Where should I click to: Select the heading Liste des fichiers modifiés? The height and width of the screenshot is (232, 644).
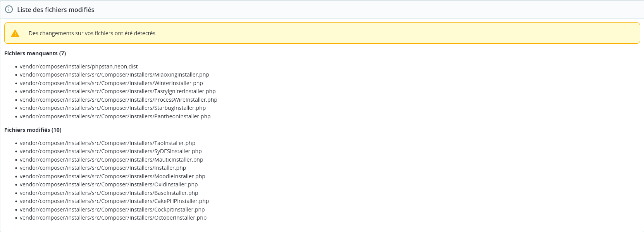[56, 10]
